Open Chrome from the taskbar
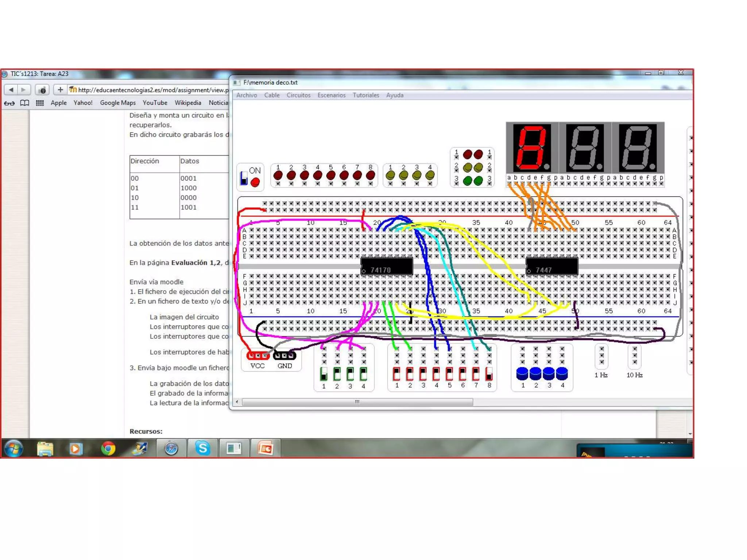Screen dimensions: 747x560 (108, 448)
